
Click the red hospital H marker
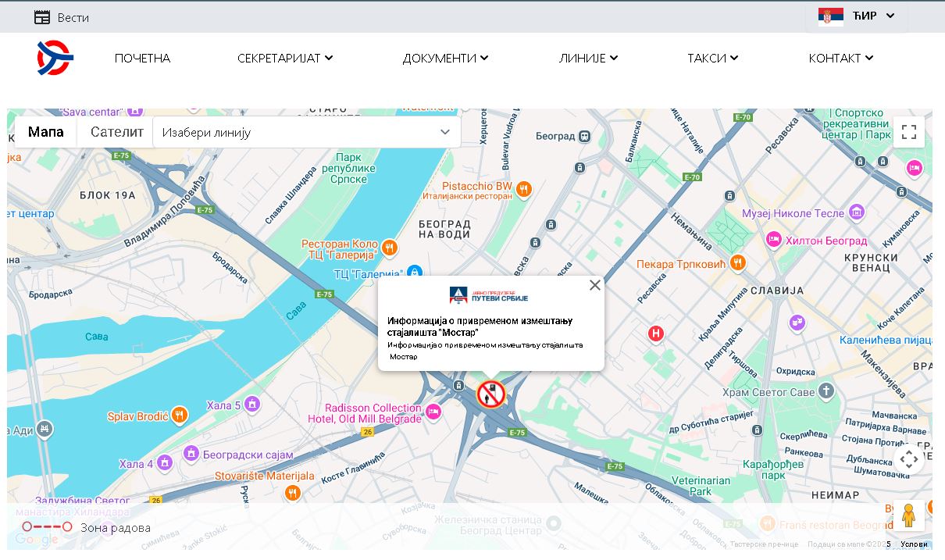[656, 334]
